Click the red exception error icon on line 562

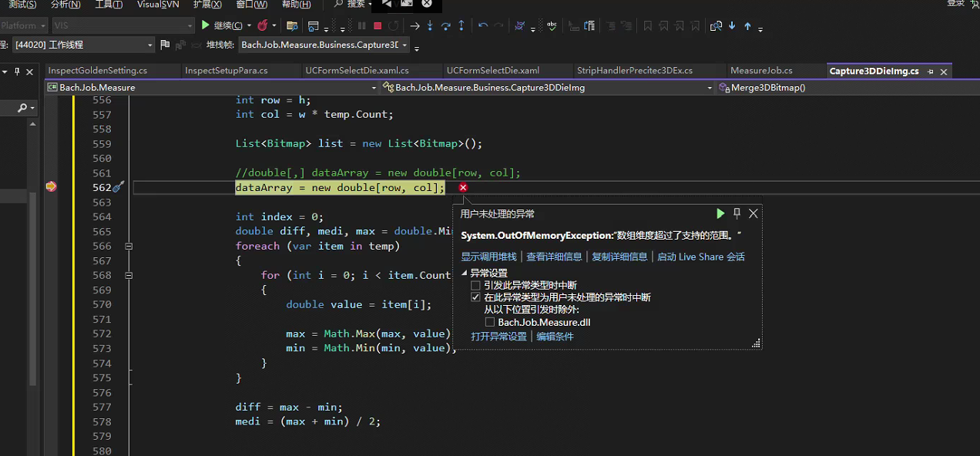(463, 188)
